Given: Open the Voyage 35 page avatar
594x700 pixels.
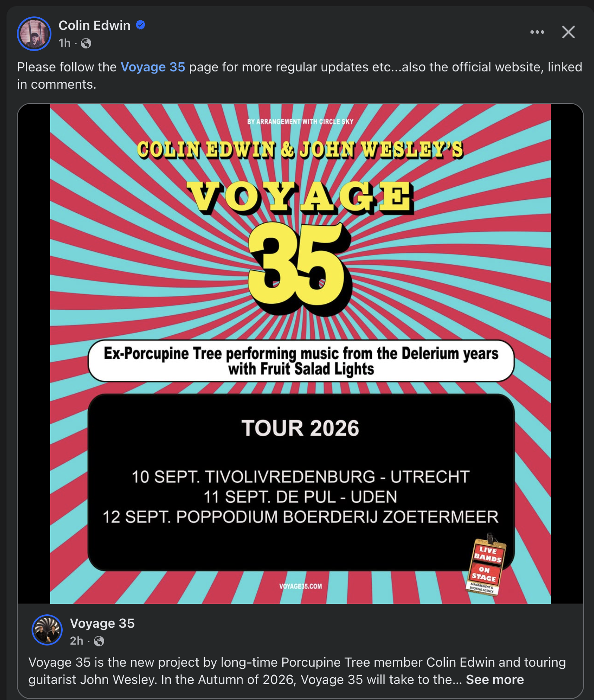Looking at the screenshot, I should pyautogui.click(x=47, y=630).
